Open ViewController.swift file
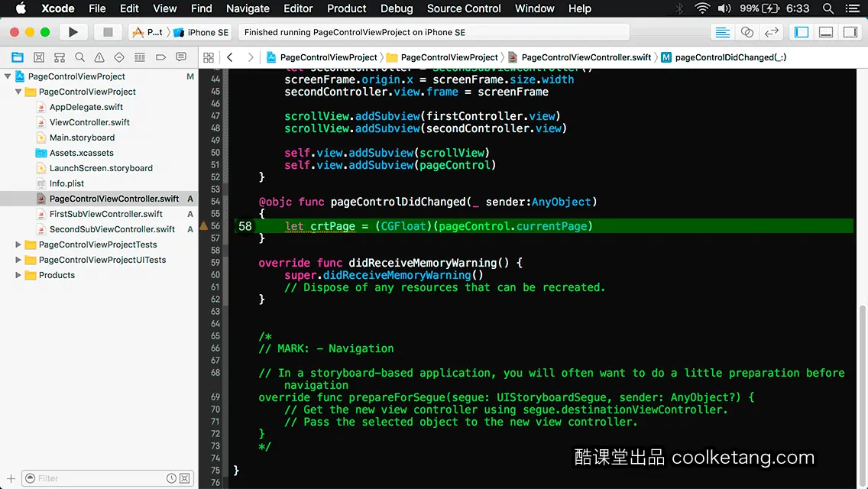 [89, 122]
